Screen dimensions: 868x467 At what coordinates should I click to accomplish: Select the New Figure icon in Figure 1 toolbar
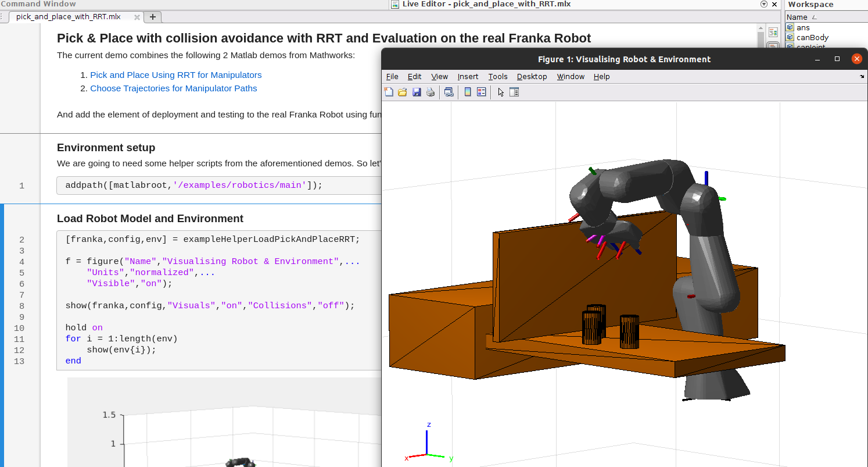(388, 91)
